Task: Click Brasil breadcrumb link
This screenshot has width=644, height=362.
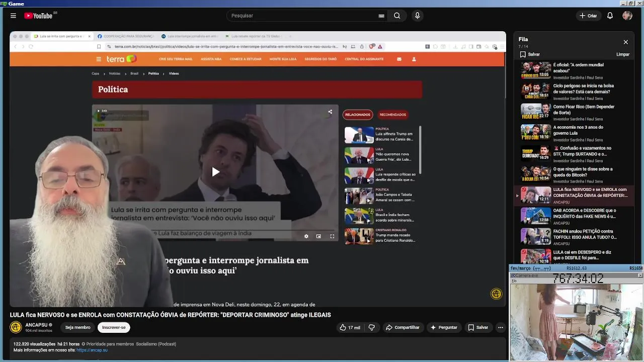Action: click(134, 73)
